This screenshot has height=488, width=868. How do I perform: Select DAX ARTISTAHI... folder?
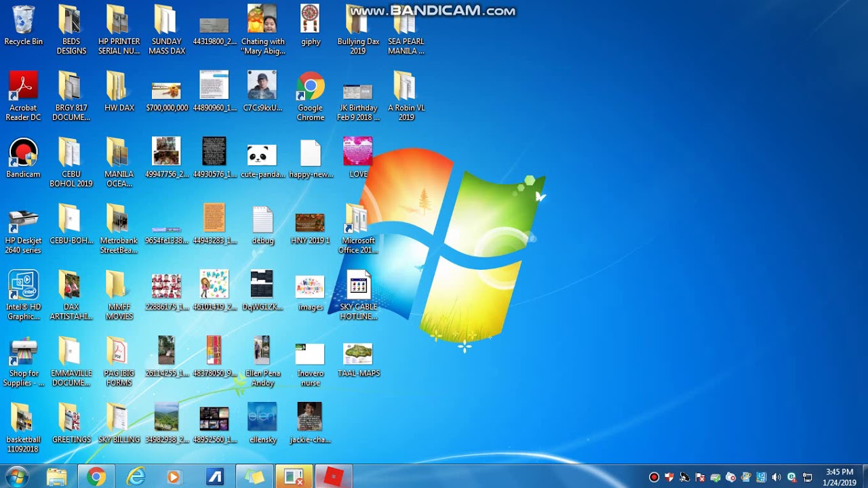(71, 296)
